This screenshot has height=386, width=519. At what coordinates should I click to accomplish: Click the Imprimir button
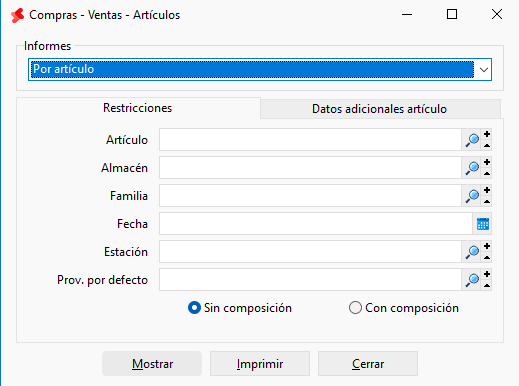[x=260, y=364]
